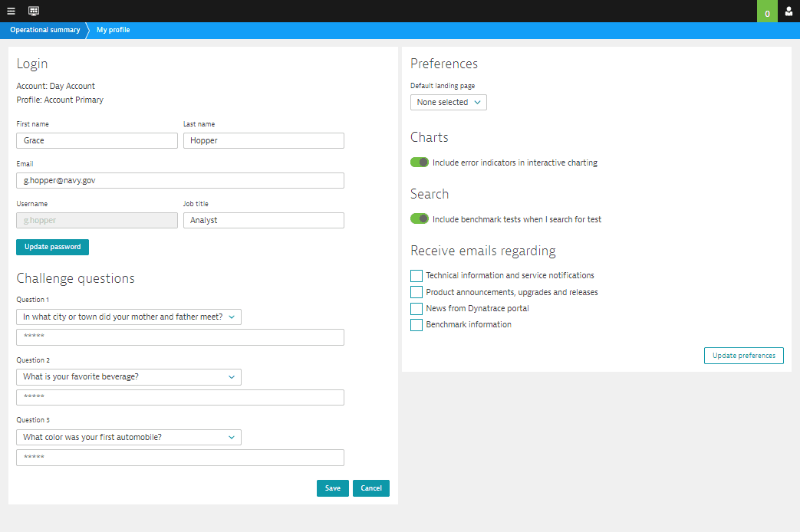Click the Question 1 answer field
Screen dimensions: 800x532
pyautogui.click(x=180, y=337)
